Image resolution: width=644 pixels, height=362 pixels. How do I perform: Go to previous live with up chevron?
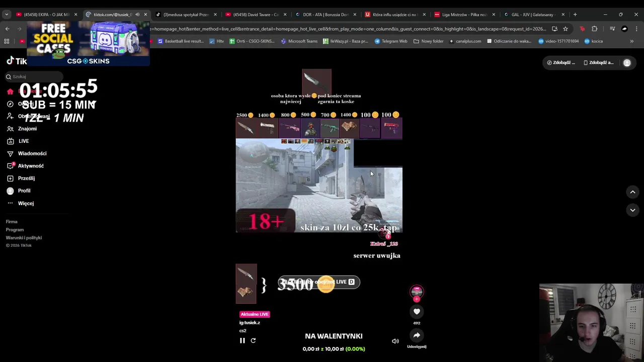pyautogui.click(x=633, y=192)
